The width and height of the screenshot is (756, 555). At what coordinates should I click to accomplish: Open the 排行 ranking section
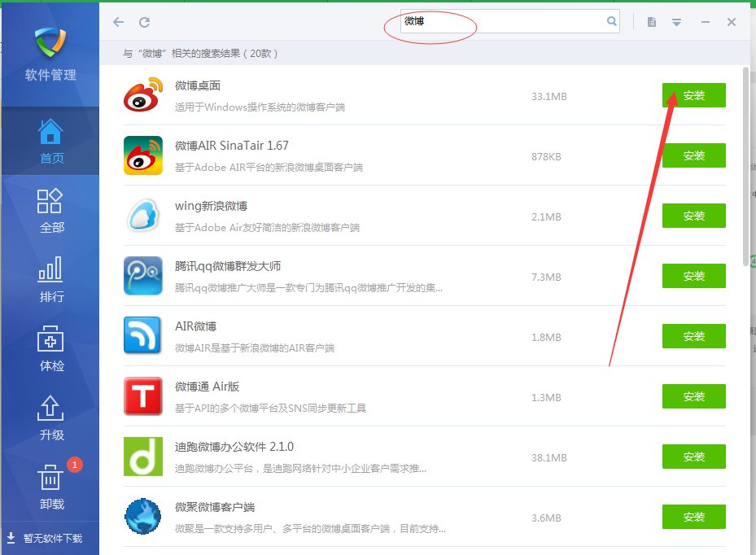coord(50,280)
